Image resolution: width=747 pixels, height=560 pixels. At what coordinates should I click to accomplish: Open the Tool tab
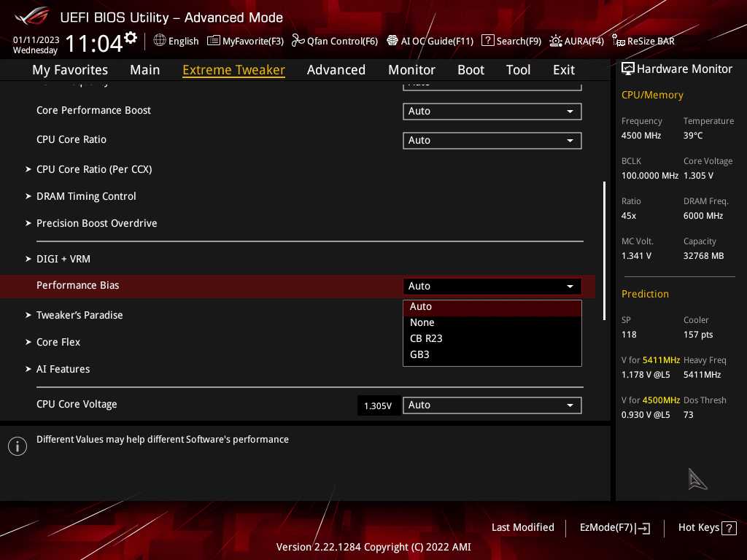point(519,70)
